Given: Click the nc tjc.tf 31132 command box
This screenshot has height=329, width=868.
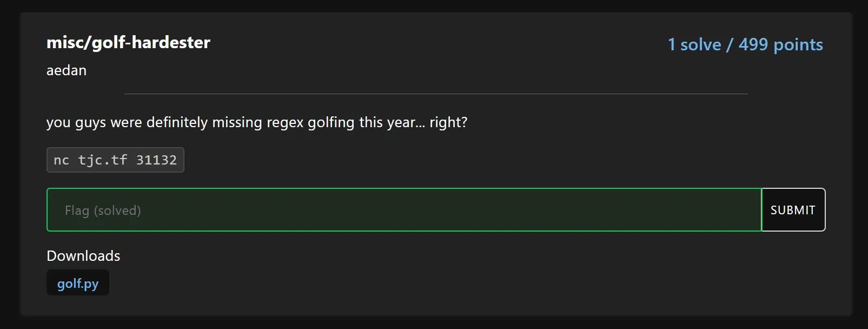Looking at the screenshot, I should pyautogui.click(x=115, y=160).
